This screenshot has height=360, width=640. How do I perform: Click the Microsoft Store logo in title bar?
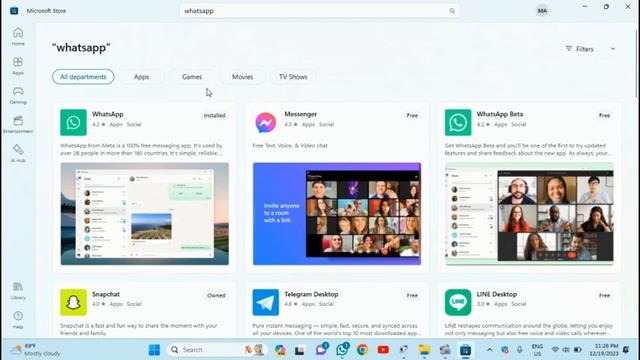click(14, 11)
